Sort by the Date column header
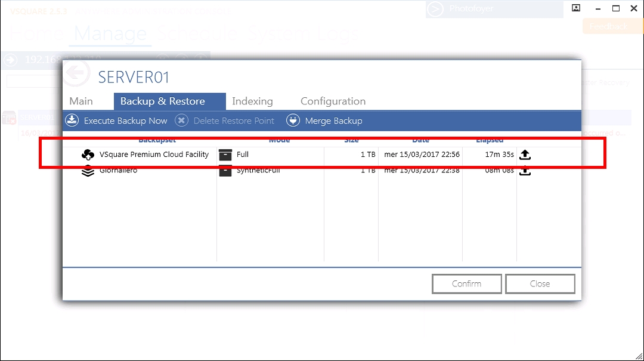The height and width of the screenshot is (361, 644). pyautogui.click(x=420, y=140)
